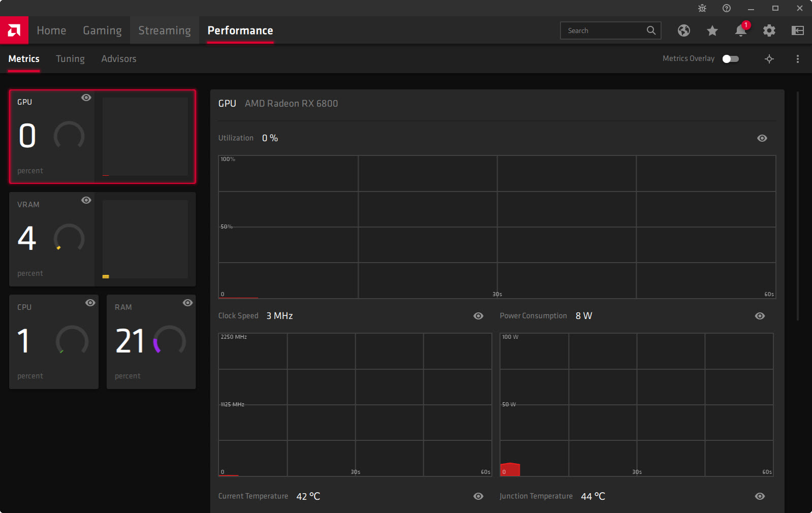This screenshot has height=513, width=812.
Task: Toggle the VRAM tile eye icon
Action: coord(86,200)
